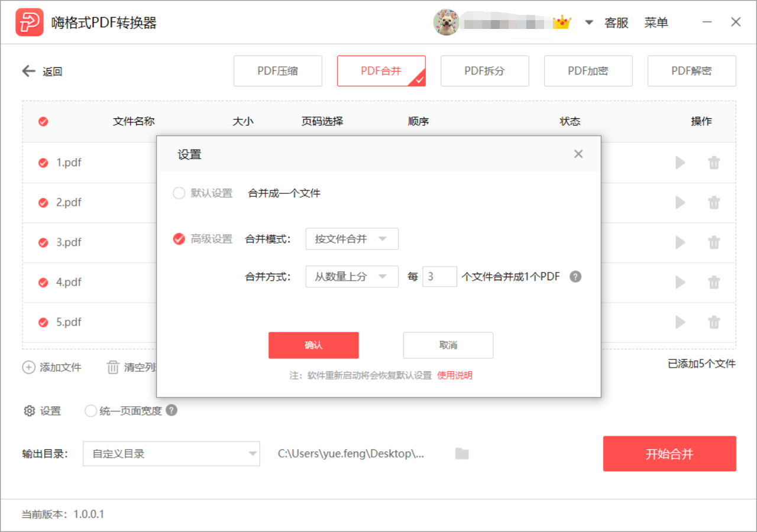The width and height of the screenshot is (757, 532).
Task: Delete 3.pdf with its trash icon
Action: pyautogui.click(x=714, y=242)
